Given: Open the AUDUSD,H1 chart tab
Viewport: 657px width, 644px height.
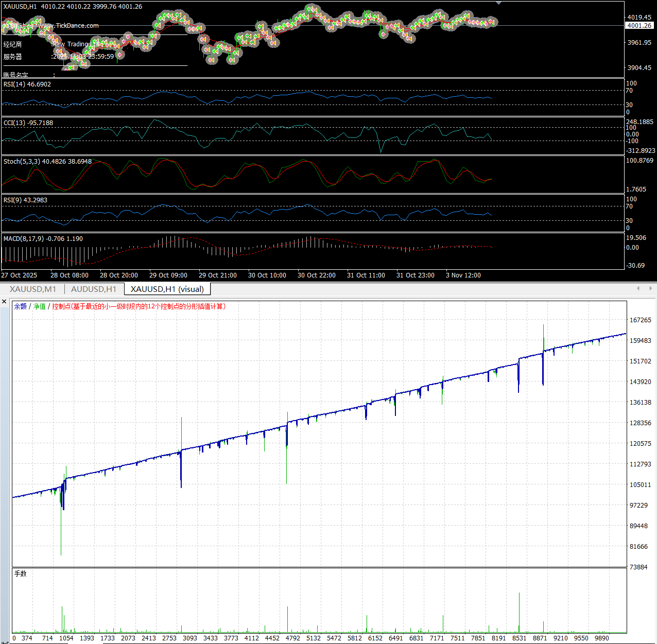Looking at the screenshot, I should pyautogui.click(x=94, y=289).
